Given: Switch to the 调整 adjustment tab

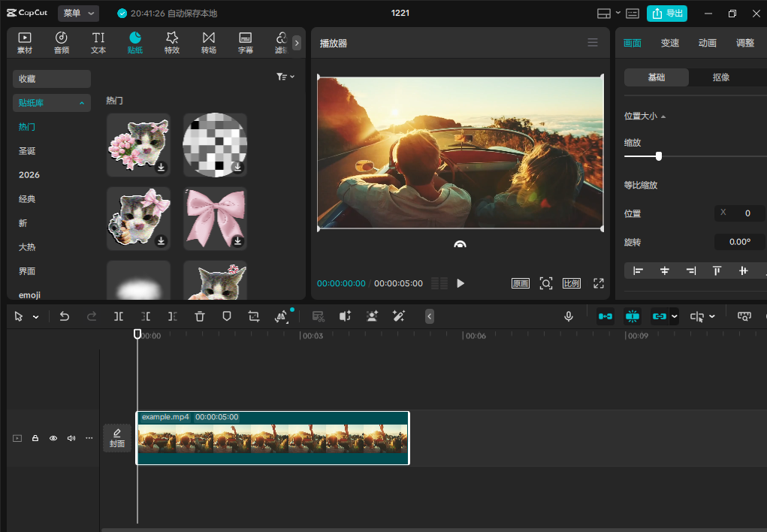Looking at the screenshot, I should pyautogui.click(x=745, y=43).
